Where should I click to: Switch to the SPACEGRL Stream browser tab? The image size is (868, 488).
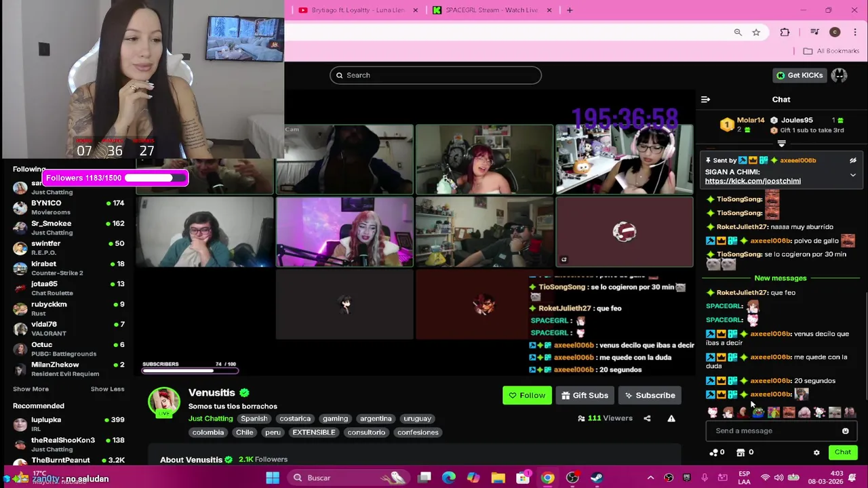(x=492, y=10)
